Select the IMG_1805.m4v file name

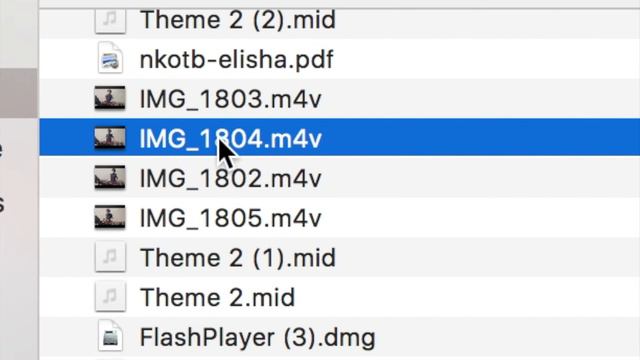231,218
